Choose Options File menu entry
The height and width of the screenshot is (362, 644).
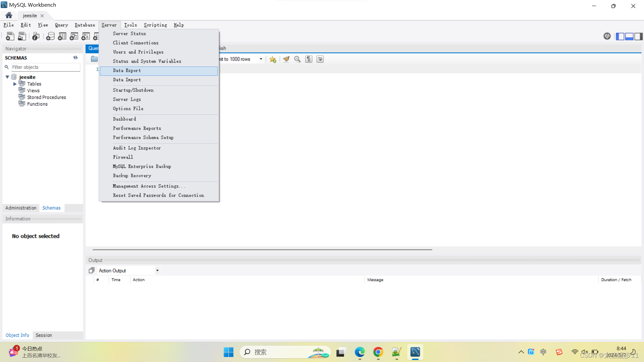[x=159, y=109]
